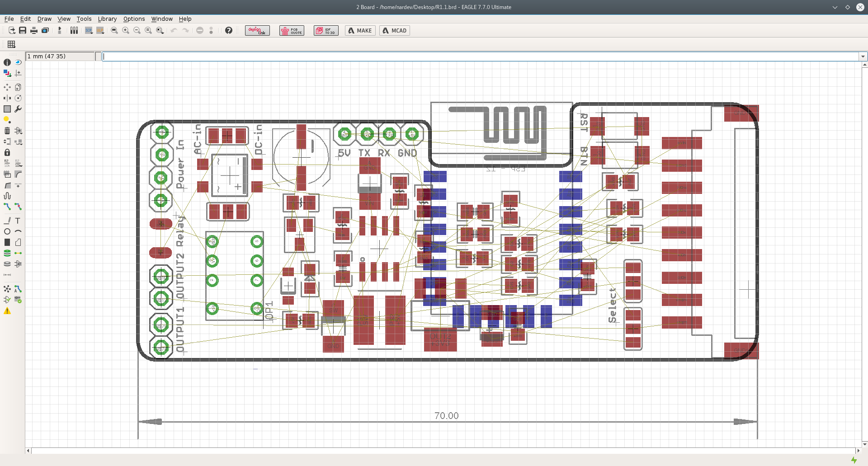Choose the Dimension tool
Screen dimensions: 868x466
7,275
